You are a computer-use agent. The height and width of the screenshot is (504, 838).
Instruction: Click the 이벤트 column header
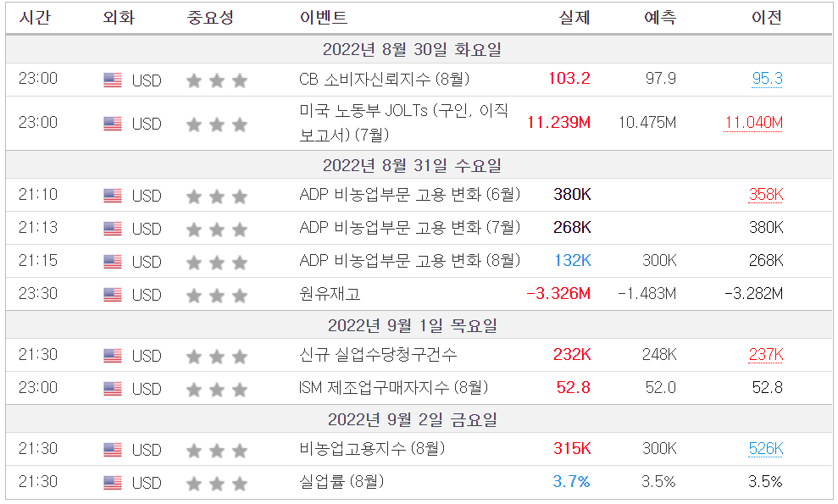(324, 18)
